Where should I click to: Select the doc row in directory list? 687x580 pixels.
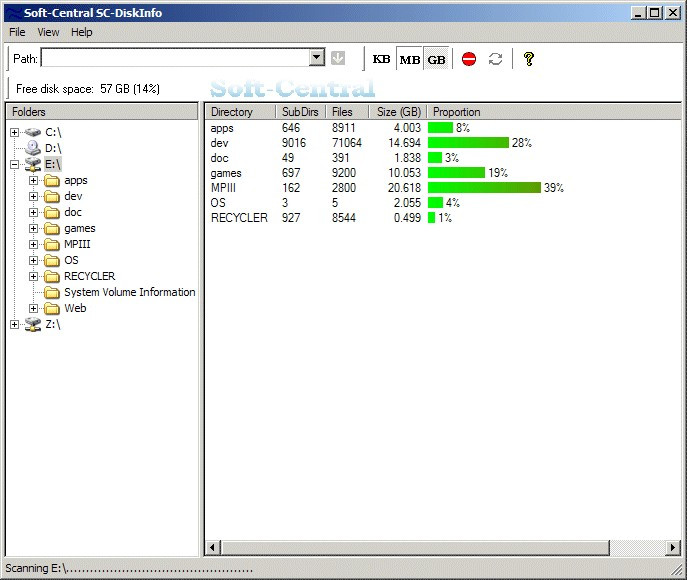[x=443, y=158]
